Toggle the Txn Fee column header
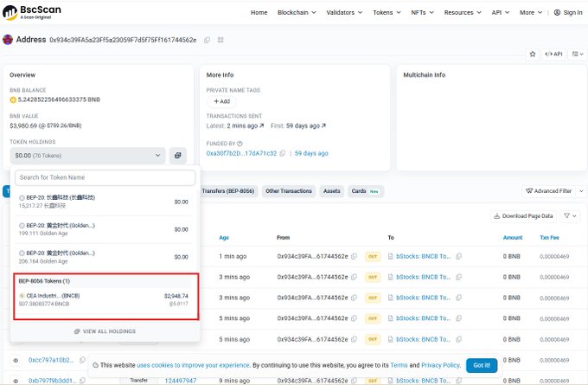 click(x=549, y=238)
